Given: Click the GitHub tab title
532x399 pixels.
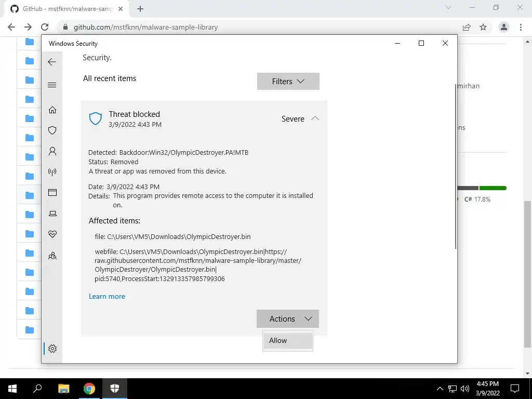Looking at the screenshot, I should [x=68, y=9].
